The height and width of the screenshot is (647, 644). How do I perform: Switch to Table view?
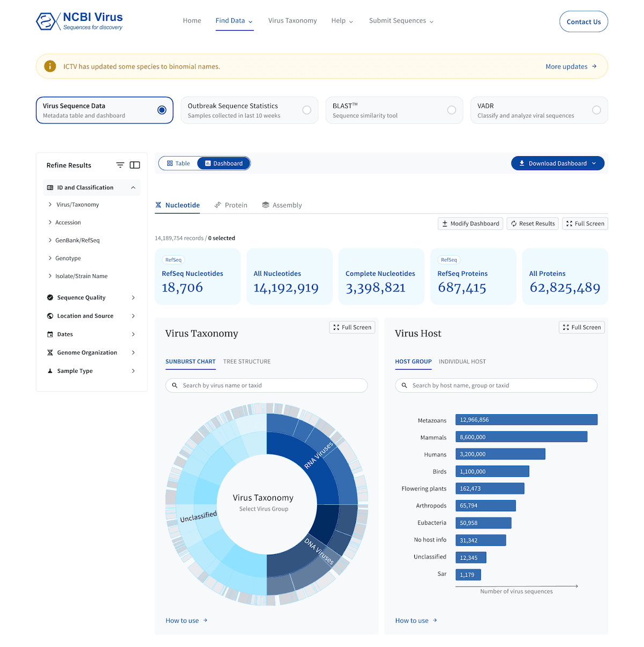pos(178,163)
